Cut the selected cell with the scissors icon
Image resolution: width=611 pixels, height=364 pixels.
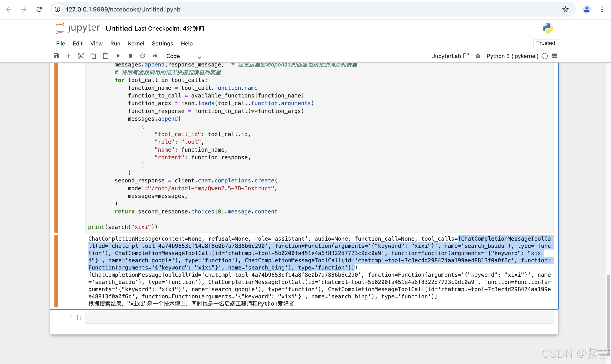point(81,56)
